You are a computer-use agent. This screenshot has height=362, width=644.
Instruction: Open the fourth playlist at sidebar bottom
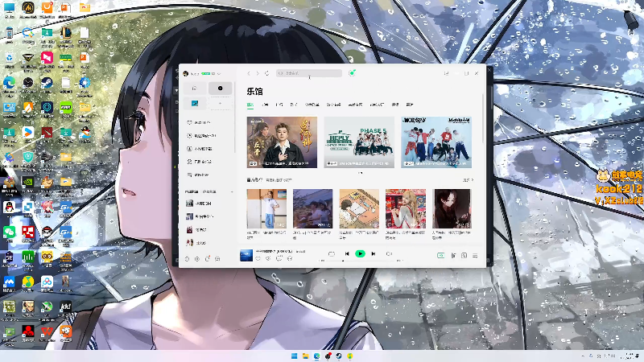pos(196,243)
